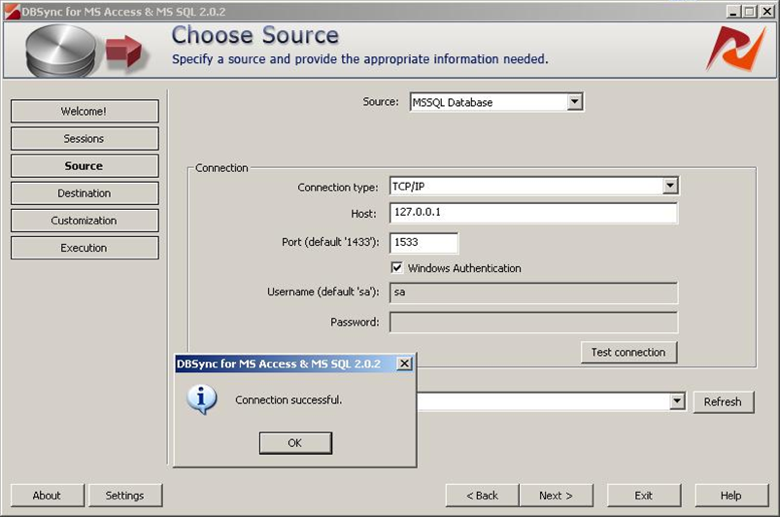Open the Sessions step

pos(85,138)
